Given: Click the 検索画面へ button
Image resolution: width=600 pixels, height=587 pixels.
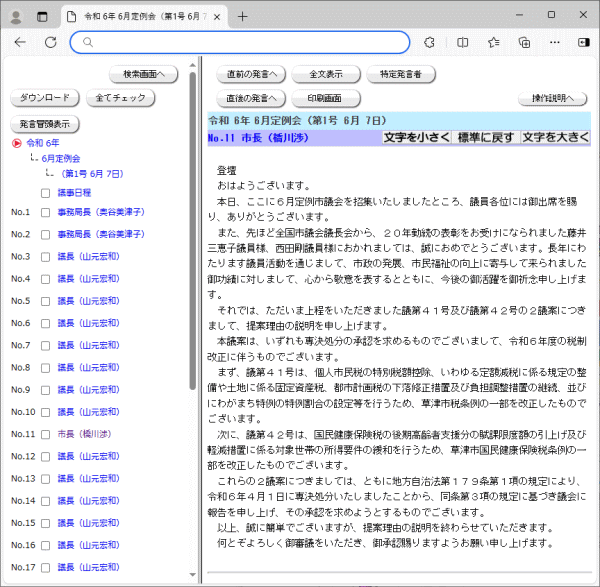Looking at the screenshot, I should 144,74.
